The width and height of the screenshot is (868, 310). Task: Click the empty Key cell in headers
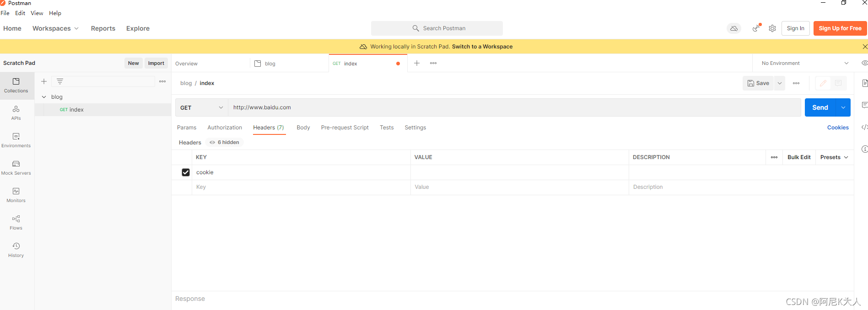pos(301,187)
